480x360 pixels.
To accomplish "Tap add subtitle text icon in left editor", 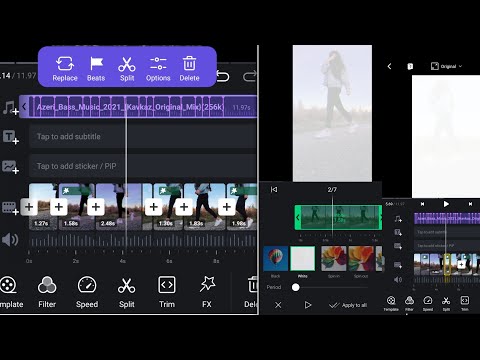I will pyautogui.click(x=10, y=137).
